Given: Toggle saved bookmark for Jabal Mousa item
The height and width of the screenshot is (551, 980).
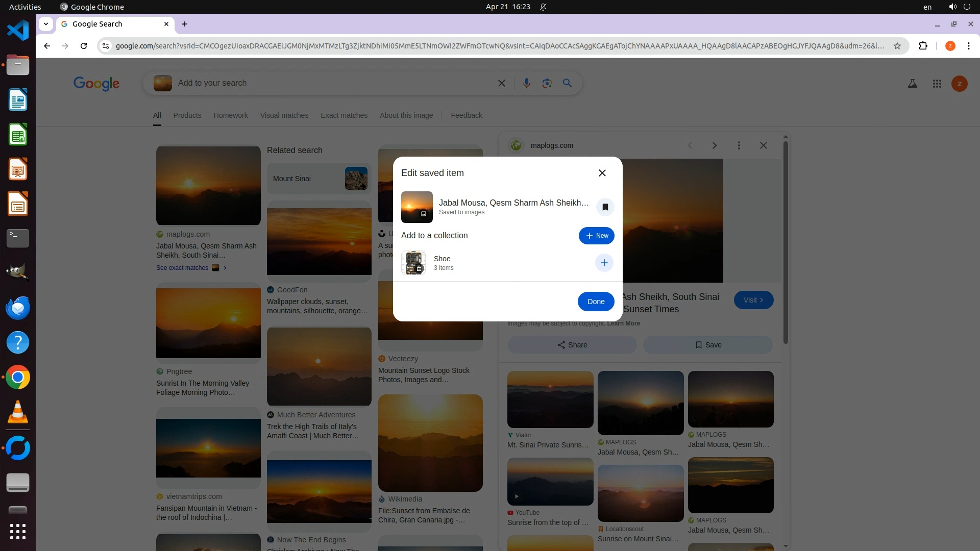Looking at the screenshot, I should click(x=605, y=207).
